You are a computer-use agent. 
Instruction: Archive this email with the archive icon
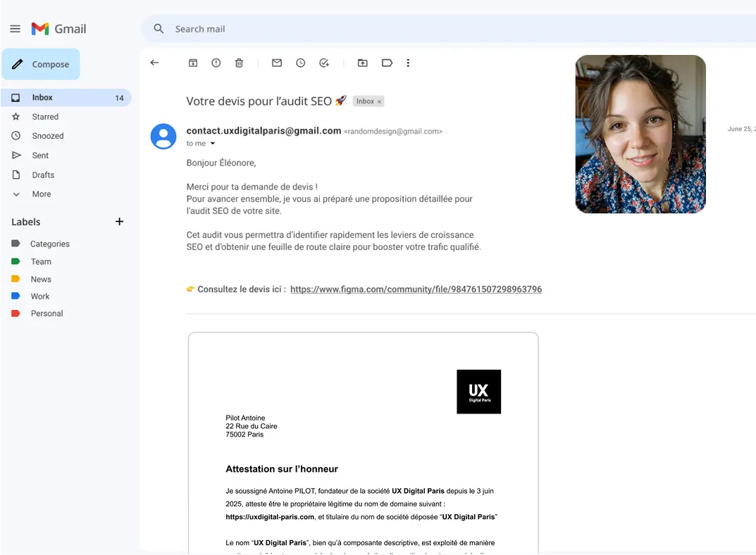193,63
